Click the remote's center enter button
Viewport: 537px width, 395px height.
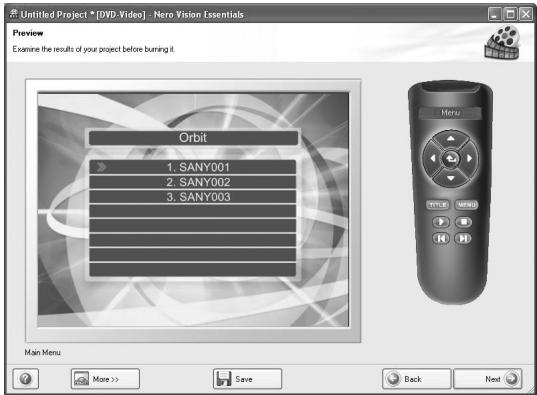pos(451,158)
